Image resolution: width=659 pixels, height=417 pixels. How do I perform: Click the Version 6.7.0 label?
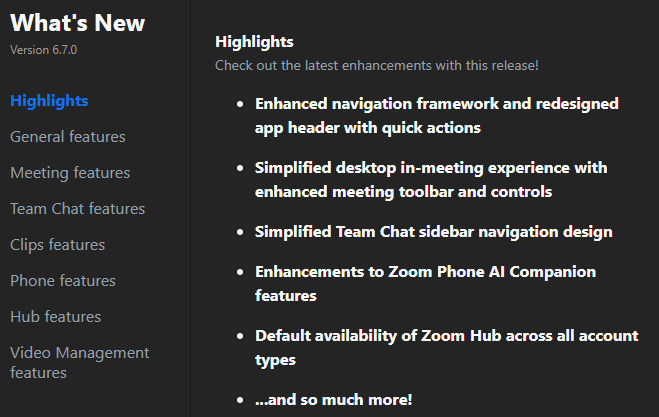(x=44, y=49)
